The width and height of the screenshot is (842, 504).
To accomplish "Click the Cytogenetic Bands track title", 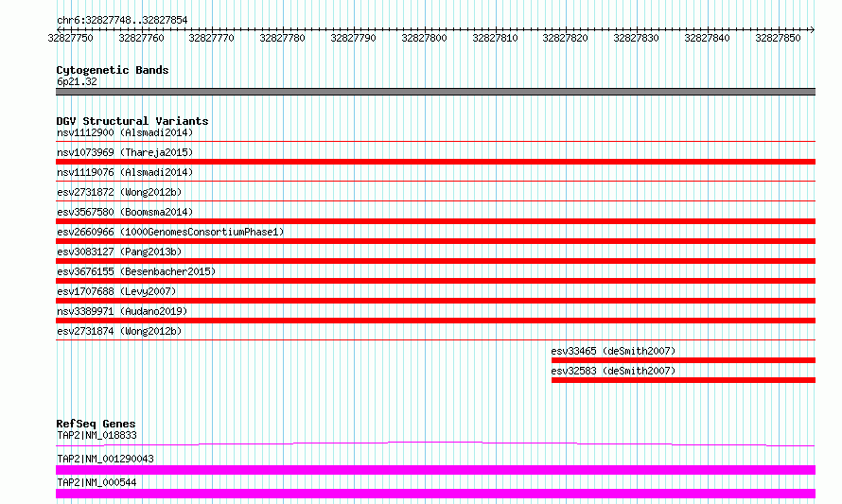I will [x=113, y=70].
